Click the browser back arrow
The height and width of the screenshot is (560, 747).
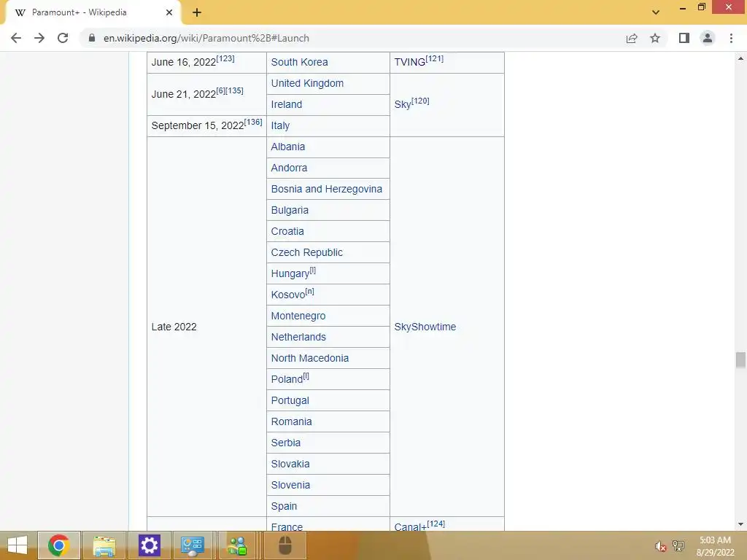click(x=16, y=38)
